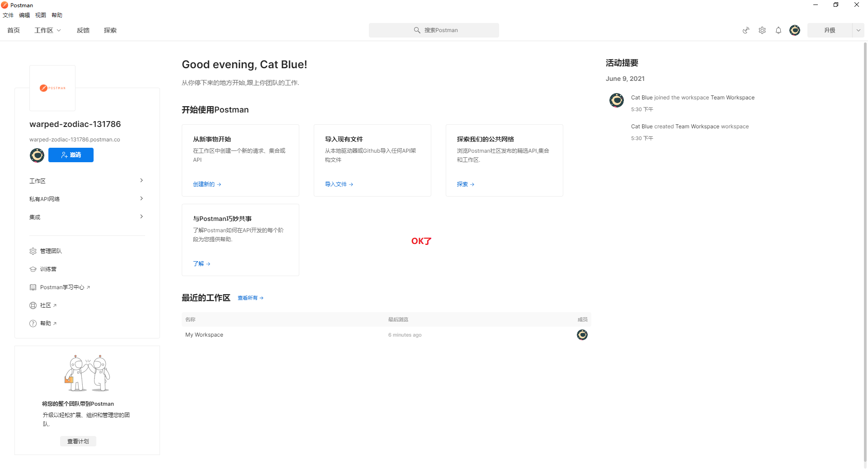Click the 查看所有 link

pyautogui.click(x=250, y=298)
